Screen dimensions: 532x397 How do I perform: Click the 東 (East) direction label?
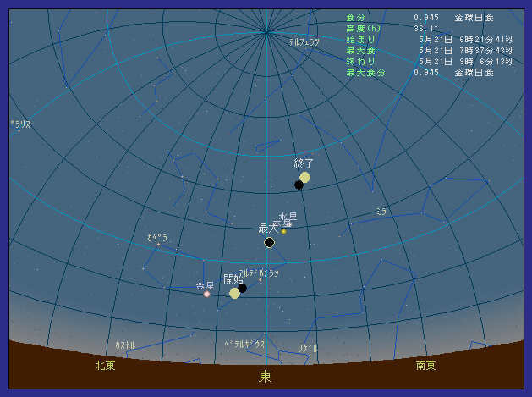tap(266, 376)
